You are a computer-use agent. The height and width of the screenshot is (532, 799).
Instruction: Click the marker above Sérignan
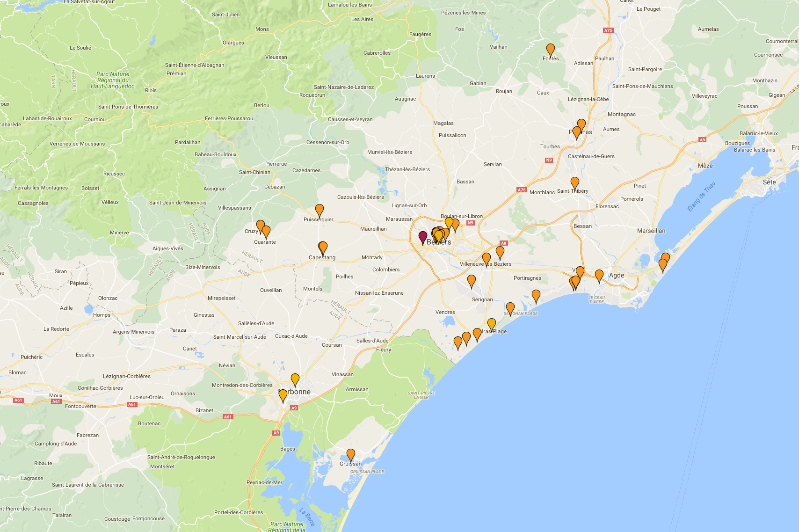(x=472, y=281)
